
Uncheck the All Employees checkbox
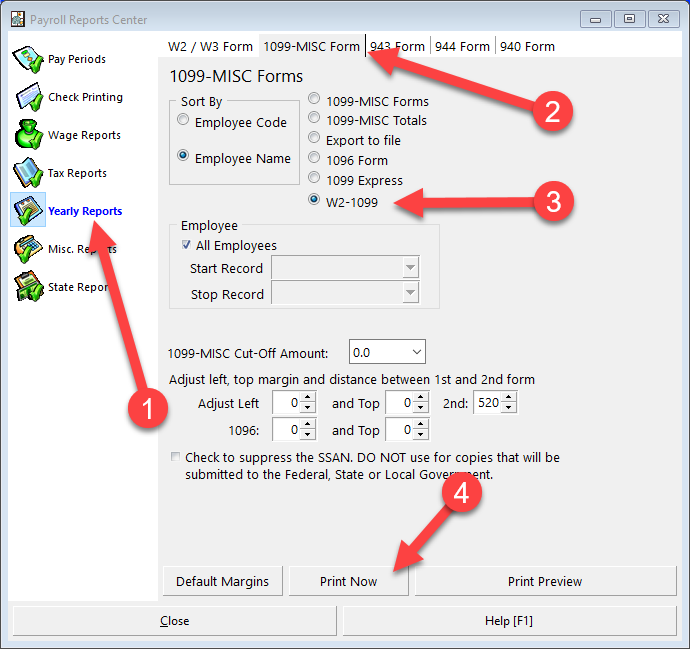click(186, 245)
